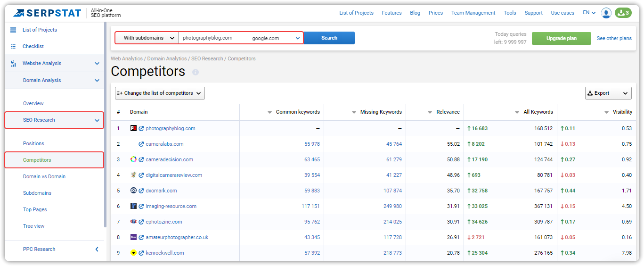Image resolution: width=644 pixels, height=266 pixels.
Task: Select Overview in sidebar
Action: point(33,103)
